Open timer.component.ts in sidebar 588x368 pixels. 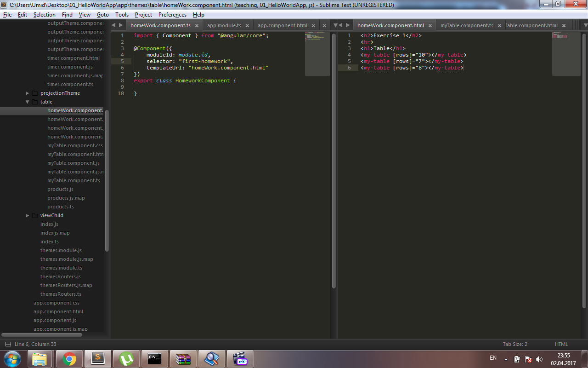click(x=70, y=84)
